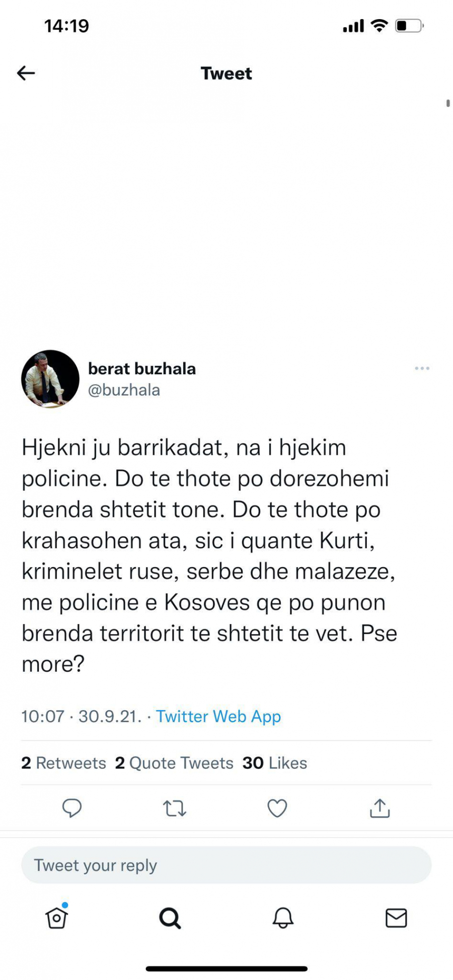Image resolution: width=453 pixels, height=980 pixels.
Task: Open berat buzhala's profile picture
Action: tap(50, 379)
